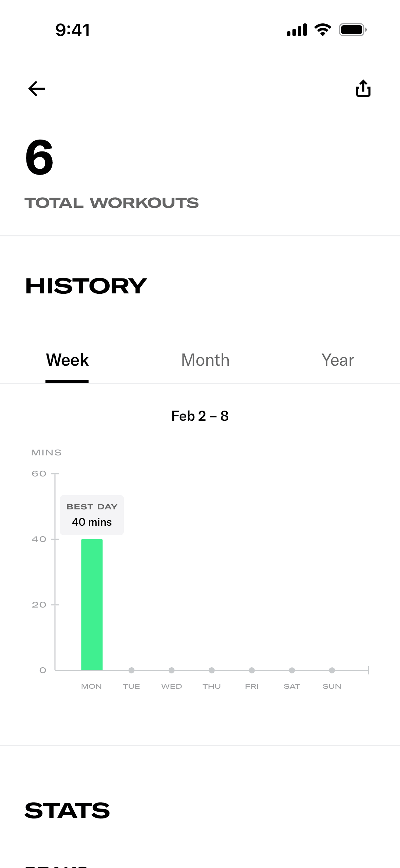Screen dimensions: 400x868
Task: Open the share icon
Action: pos(363,88)
